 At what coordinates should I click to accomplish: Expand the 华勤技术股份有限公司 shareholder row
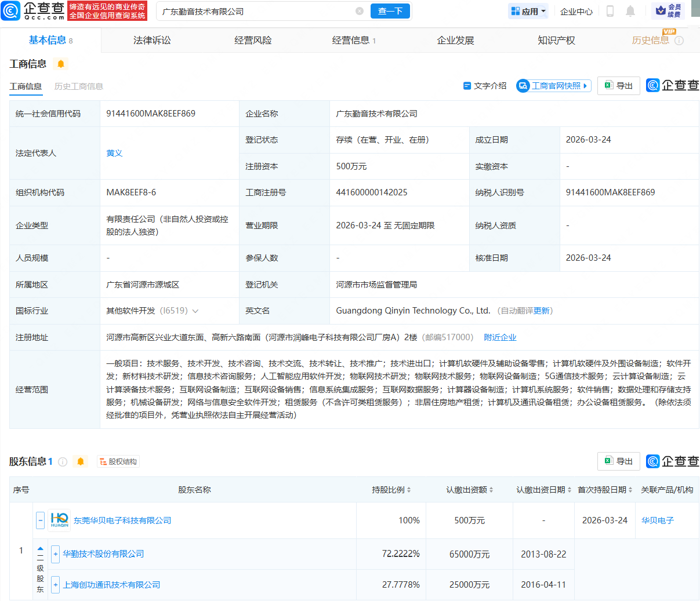pos(56,554)
